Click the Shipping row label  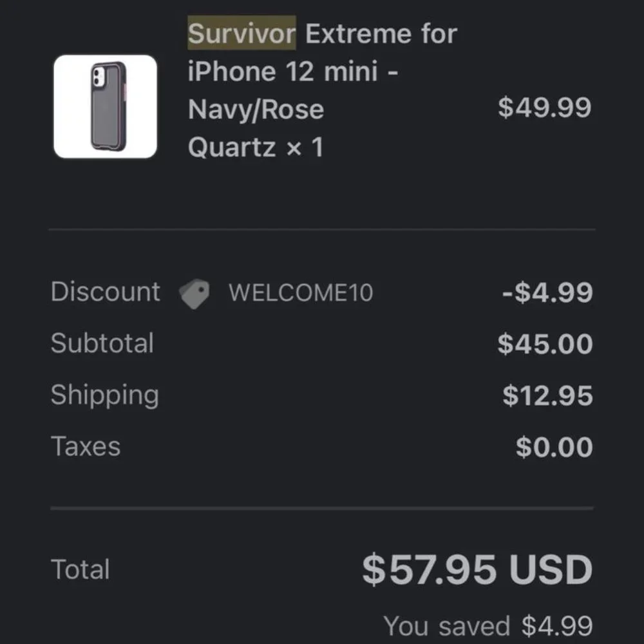(105, 395)
